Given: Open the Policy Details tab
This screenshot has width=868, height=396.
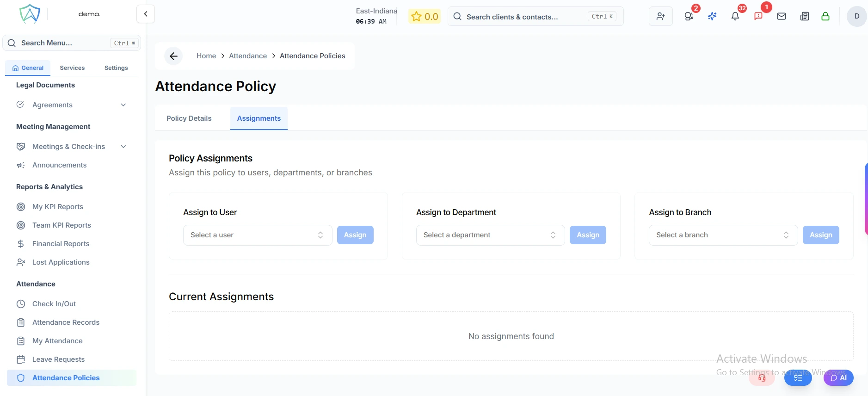Looking at the screenshot, I should point(189,118).
